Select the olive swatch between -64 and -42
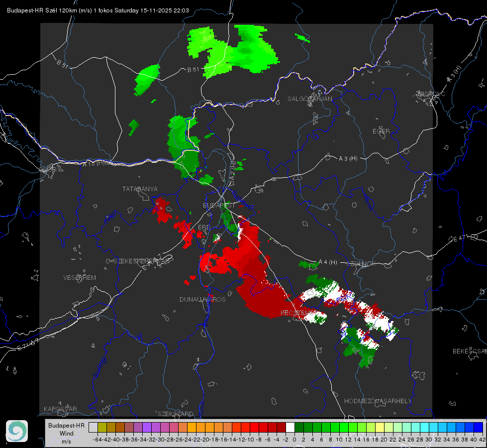The image size is (487, 448). (x=102, y=427)
